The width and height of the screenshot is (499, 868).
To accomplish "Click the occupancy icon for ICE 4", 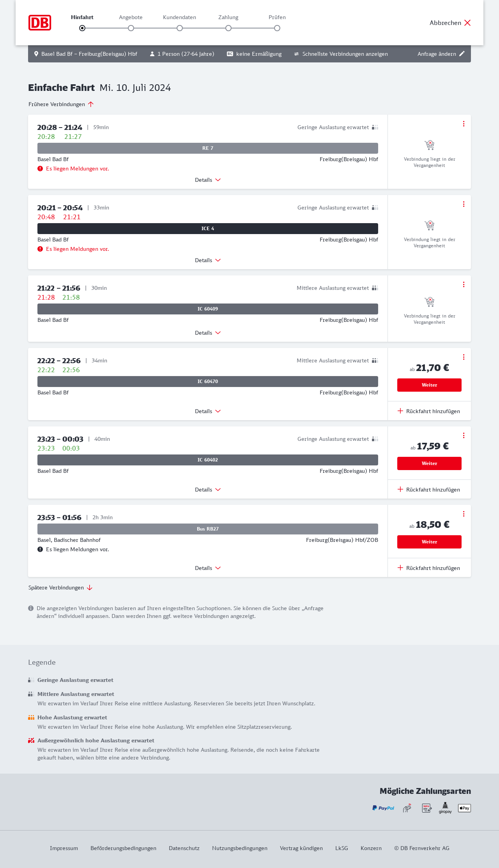I will [x=375, y=208].
